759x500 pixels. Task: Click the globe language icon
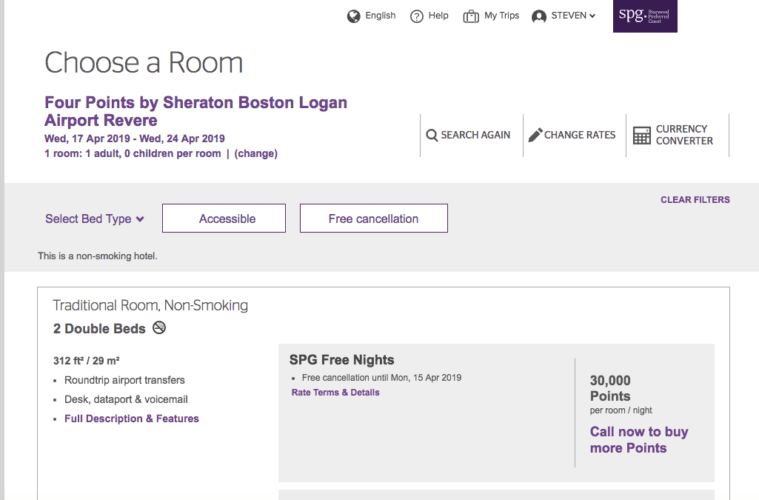354,16
